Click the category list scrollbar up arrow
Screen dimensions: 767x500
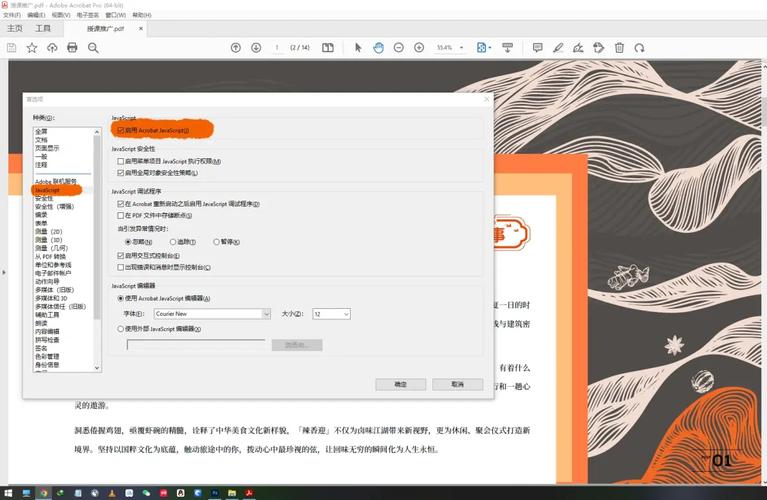click(x=97, y=132)
